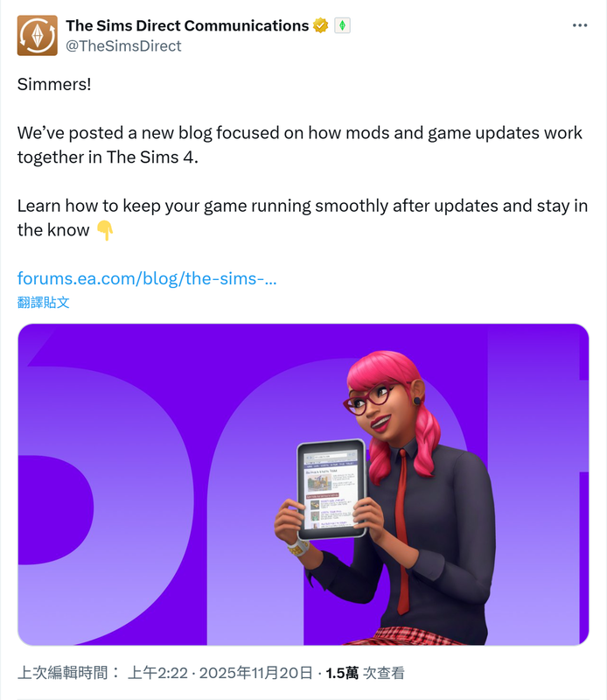Open the three-dot more options menu
Image resolution: width=607 pixels, height=700 pixels.
click(580, 25)
